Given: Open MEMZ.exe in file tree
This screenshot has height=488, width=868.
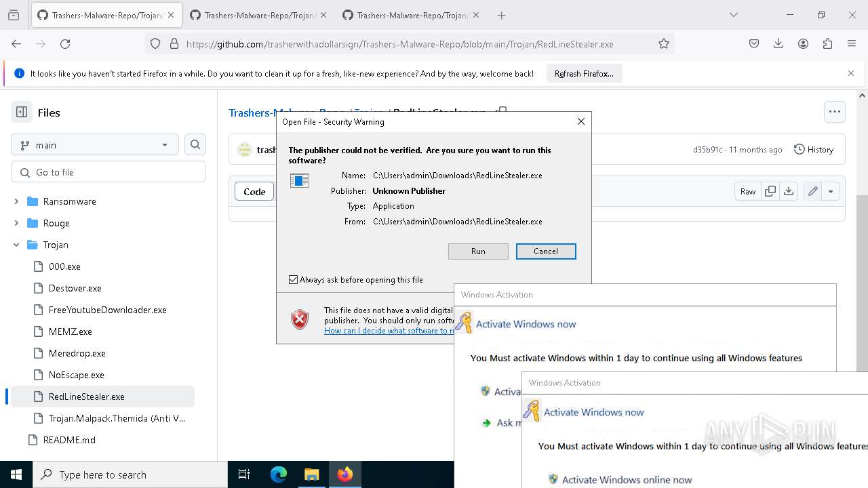Looking at the screenshot, I should [71, 331].
